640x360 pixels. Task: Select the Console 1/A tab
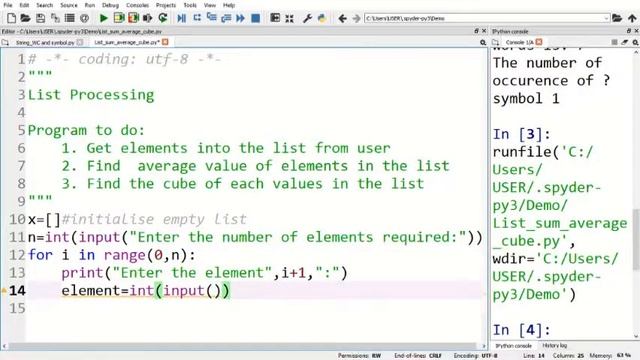[x=519, y=42]
